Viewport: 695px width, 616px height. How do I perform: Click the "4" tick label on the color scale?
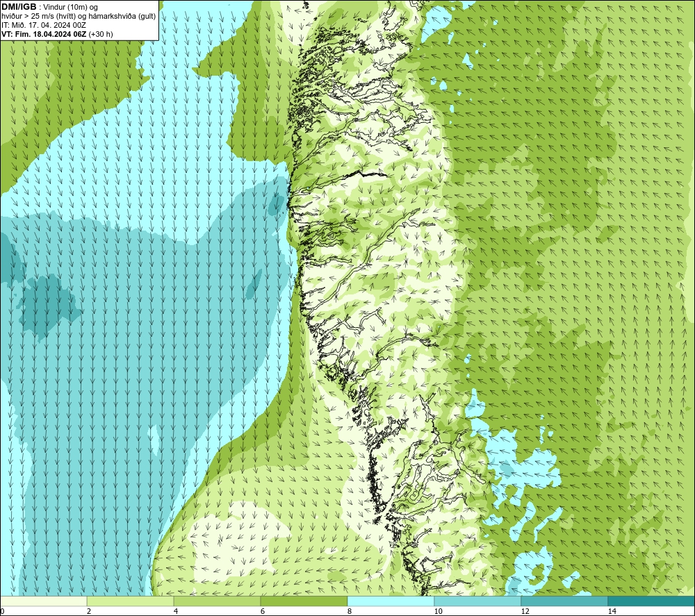(176, 611)
